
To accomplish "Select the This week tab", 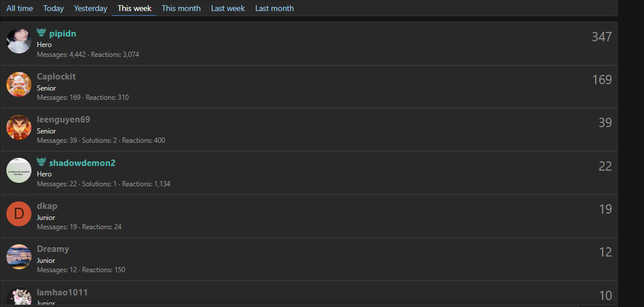I will click(x=134, y=8).
